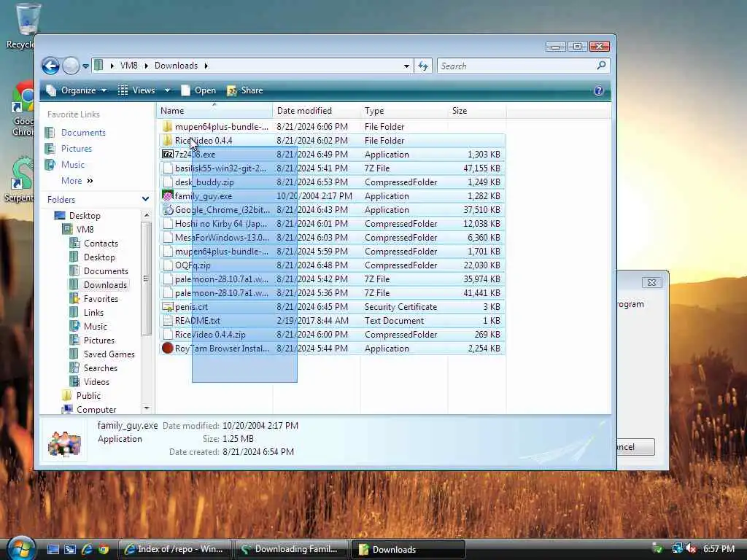Viewport: 747px width, 560px height.
Task: Launch Chrome from quick launch
Action: 104,550
